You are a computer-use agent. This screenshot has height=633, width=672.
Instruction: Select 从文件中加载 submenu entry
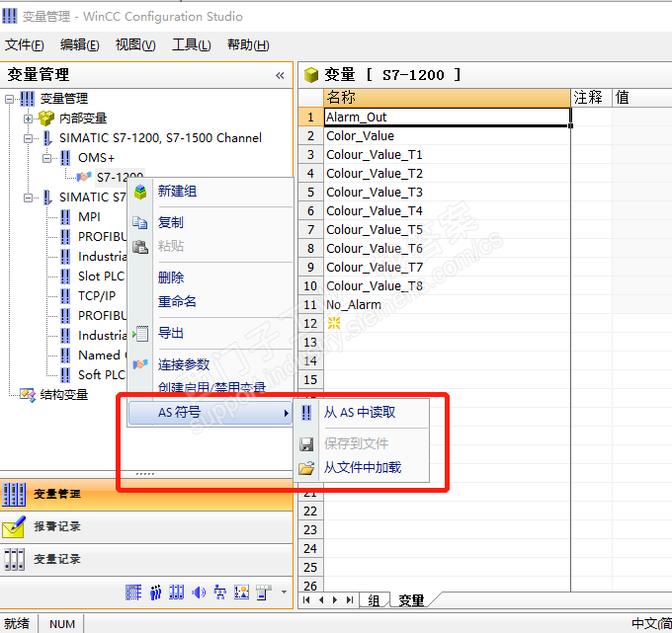click(x=363, y=467)
